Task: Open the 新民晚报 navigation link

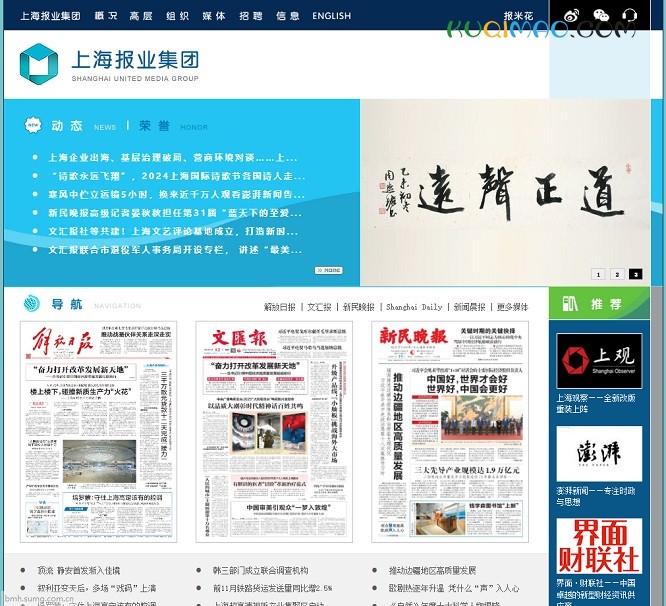Action: (358, 307)
